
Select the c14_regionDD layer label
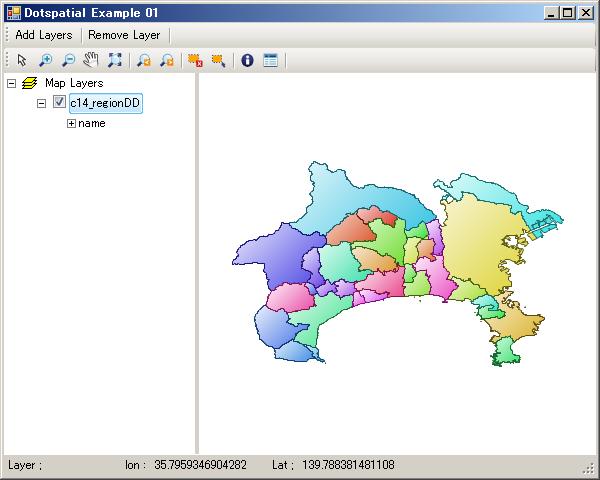tap(105, 103)
